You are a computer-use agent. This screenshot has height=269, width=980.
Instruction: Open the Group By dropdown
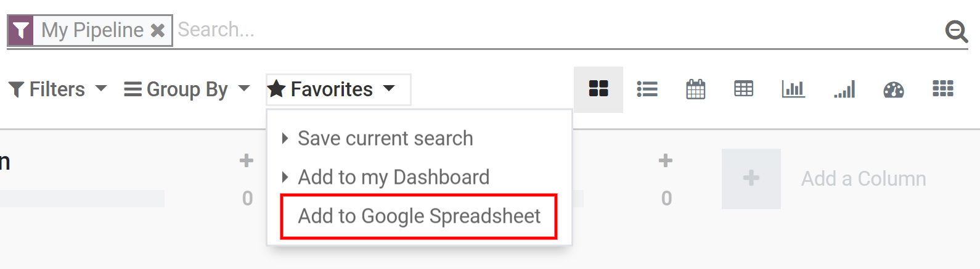click(186, 89)
